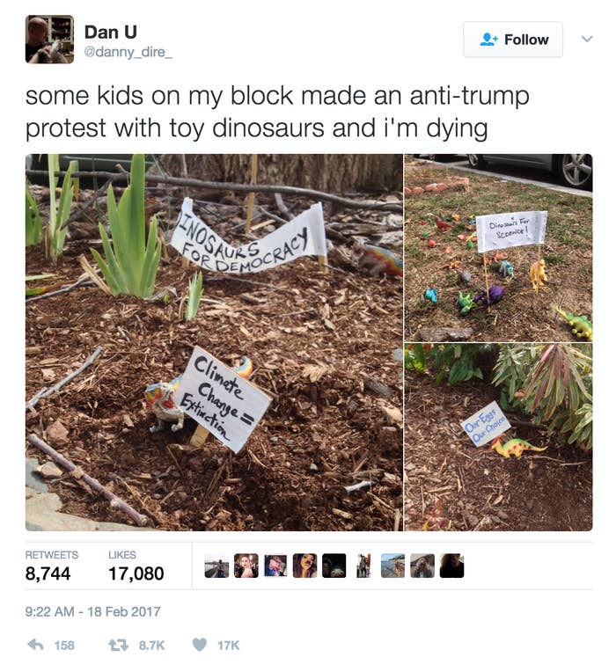Open the first liker's avatar thumbnail
Viewport: 616px width, 672px height.
(x=216, y=566)
